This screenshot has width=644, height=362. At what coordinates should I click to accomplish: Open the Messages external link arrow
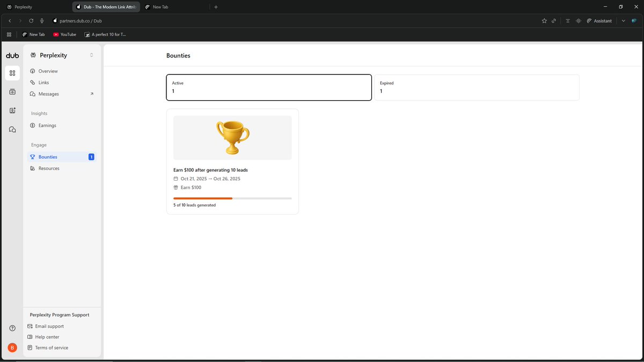[x=91, y=94]
